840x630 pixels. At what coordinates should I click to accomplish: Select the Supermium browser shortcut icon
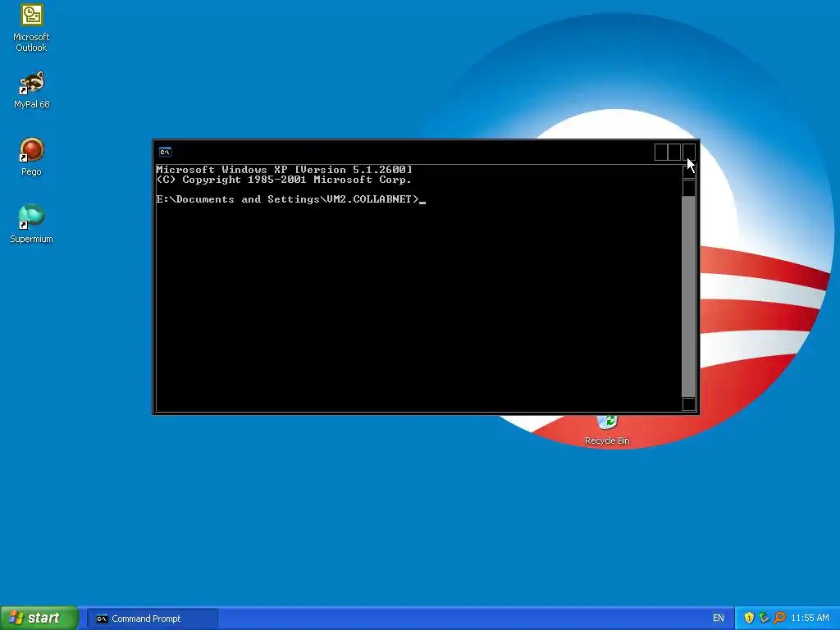[x=31, y=224]
